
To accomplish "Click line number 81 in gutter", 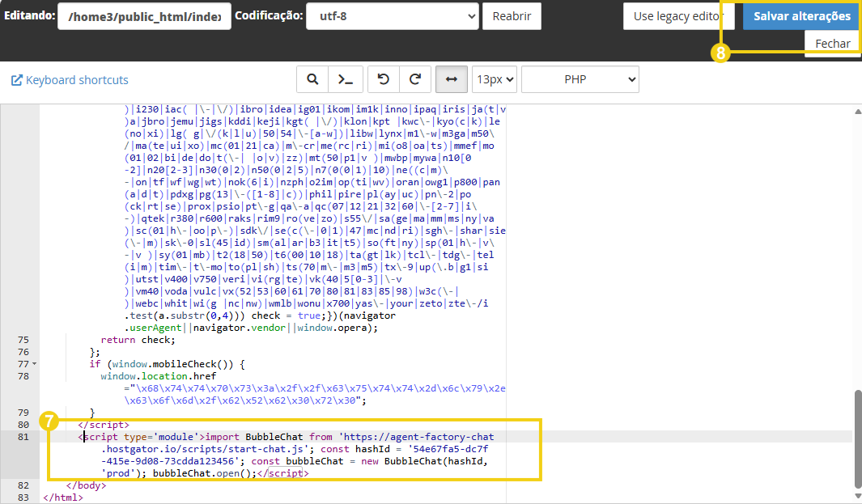I will [23, 437].
